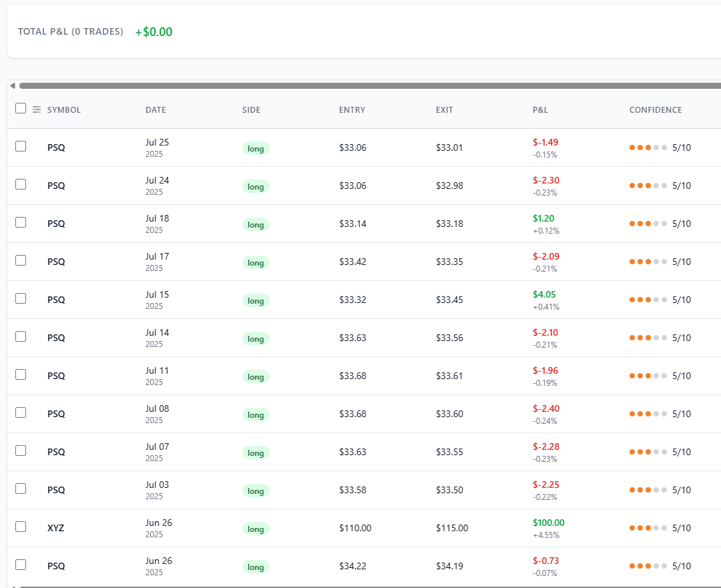This screenshot has height=588, width=721.
Task: Sort by the CONFIDENCE column header
Action: [x=655, y=110]
